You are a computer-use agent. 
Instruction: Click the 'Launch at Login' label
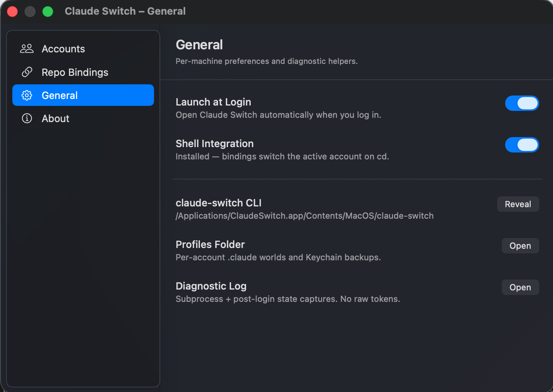pos(213,102)
